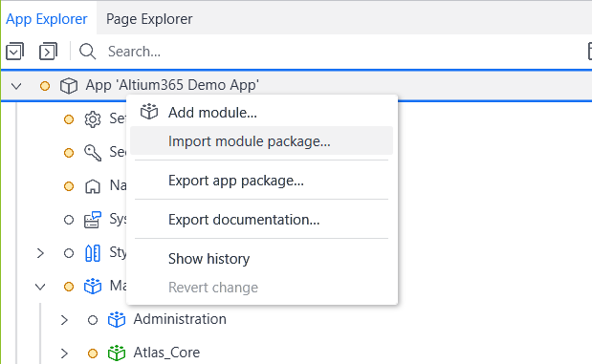Screen dimensions: 592x364
Task: Collapse the Marketplace modules node chevron
Action: tap(40, 287)
